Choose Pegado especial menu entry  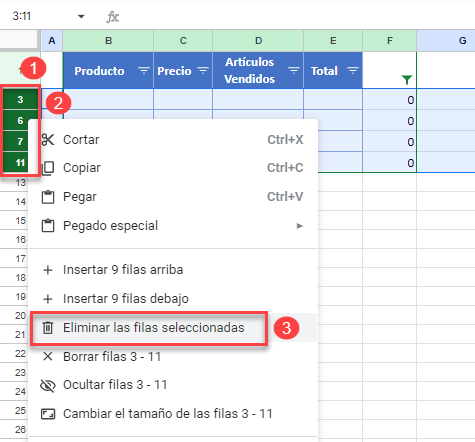(173, 226)
